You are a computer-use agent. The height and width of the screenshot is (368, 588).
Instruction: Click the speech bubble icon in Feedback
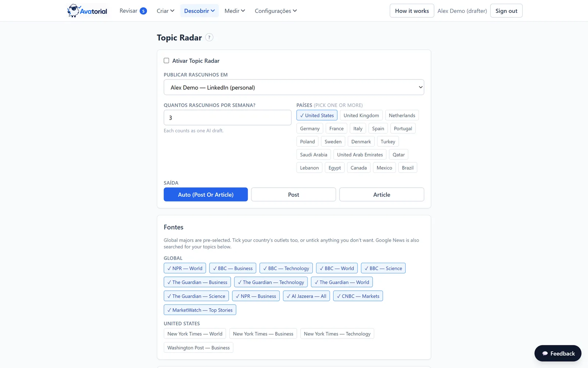point(545,354)
